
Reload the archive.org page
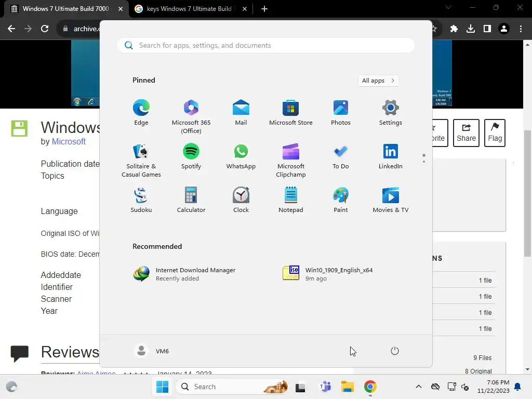pyautogui.click(x=45, y=29)
